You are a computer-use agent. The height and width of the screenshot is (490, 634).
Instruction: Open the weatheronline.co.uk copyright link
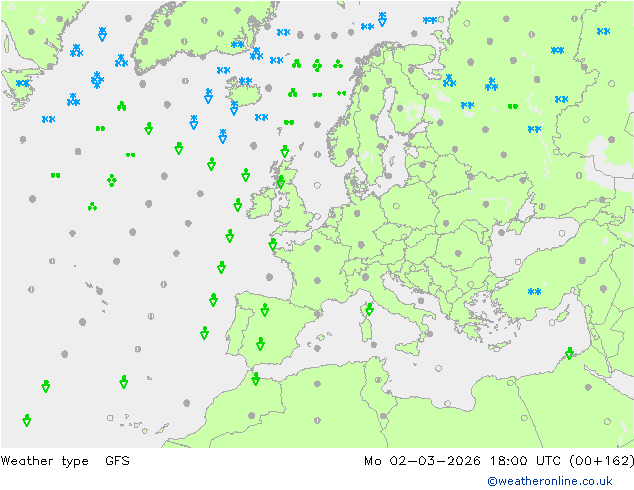coord(550,481)
